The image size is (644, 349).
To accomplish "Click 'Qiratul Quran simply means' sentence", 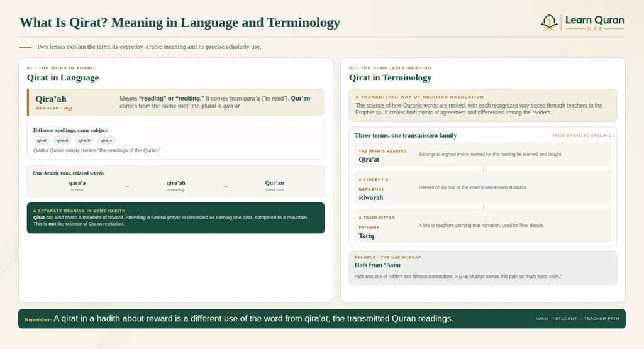I will [x=97, y=150].
